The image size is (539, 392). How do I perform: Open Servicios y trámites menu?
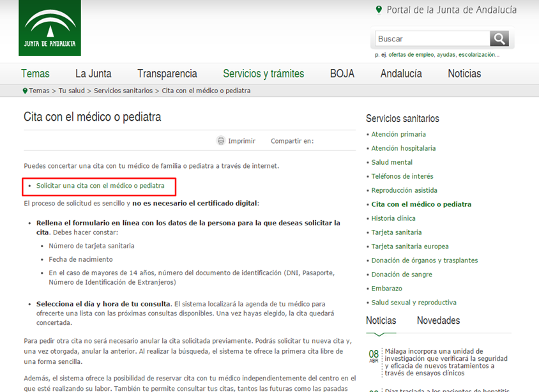263,73
